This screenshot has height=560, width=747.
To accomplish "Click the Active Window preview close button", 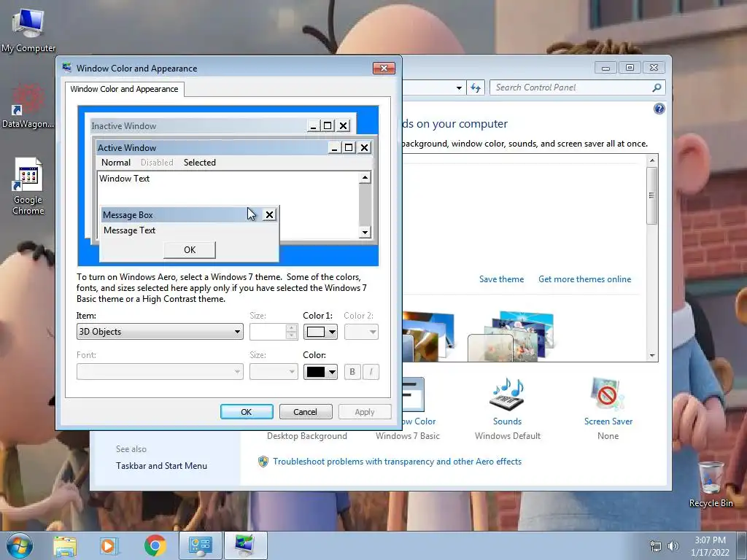I will [365, 147].
